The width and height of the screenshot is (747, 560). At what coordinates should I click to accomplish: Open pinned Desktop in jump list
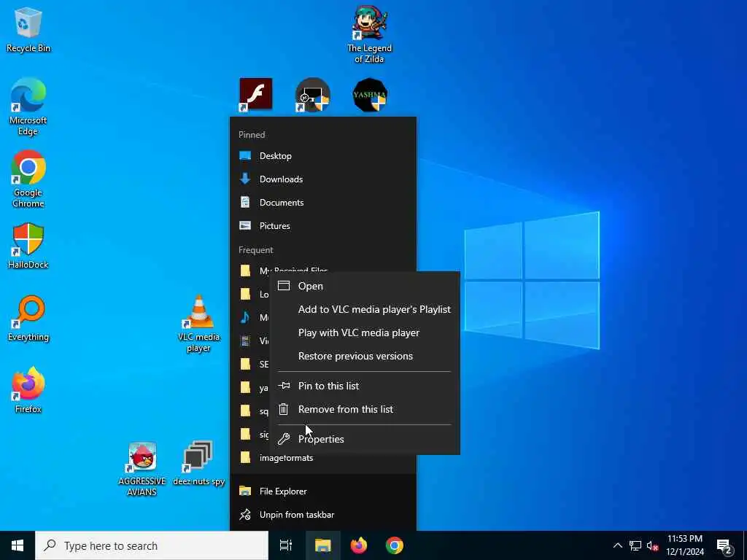point(323,156)
